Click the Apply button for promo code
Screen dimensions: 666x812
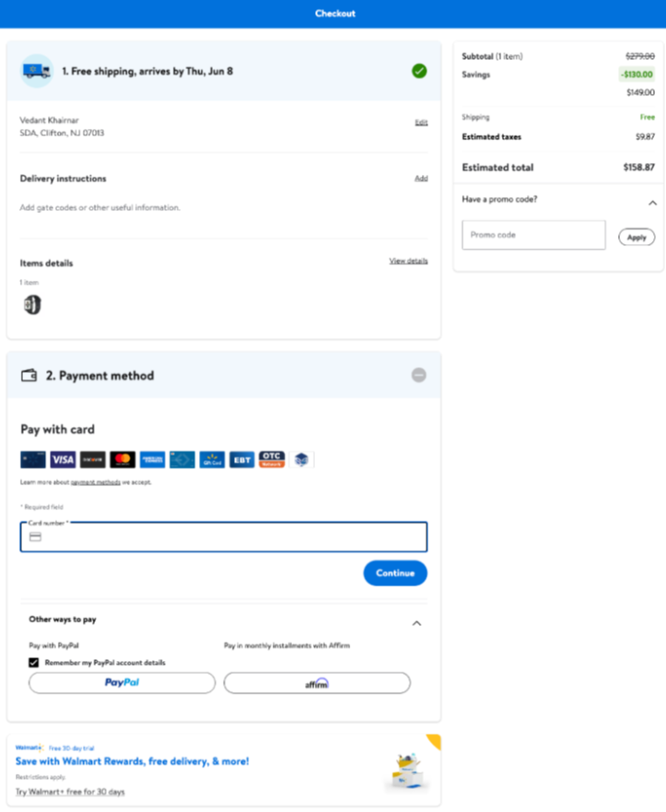click(637, 237)
